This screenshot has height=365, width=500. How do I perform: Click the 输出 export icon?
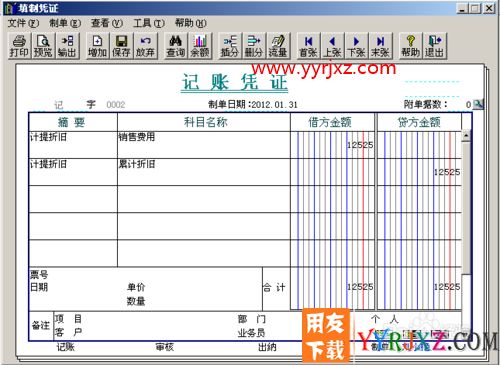pyautogui.click(x=67, y=46)
